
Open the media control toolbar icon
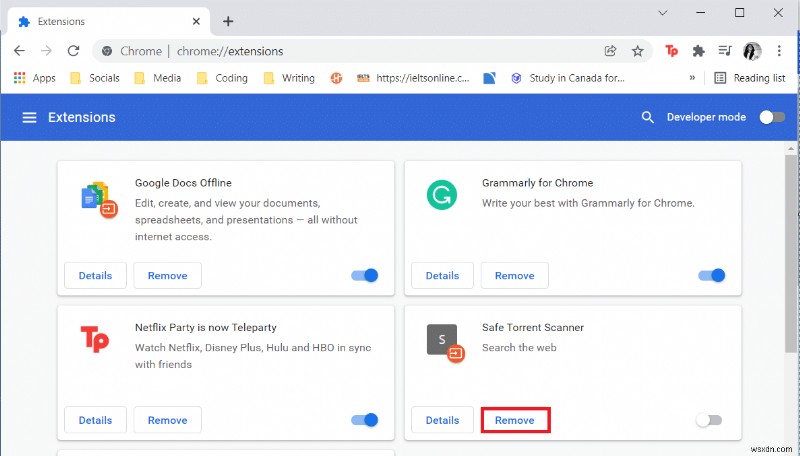pos(725,50)
